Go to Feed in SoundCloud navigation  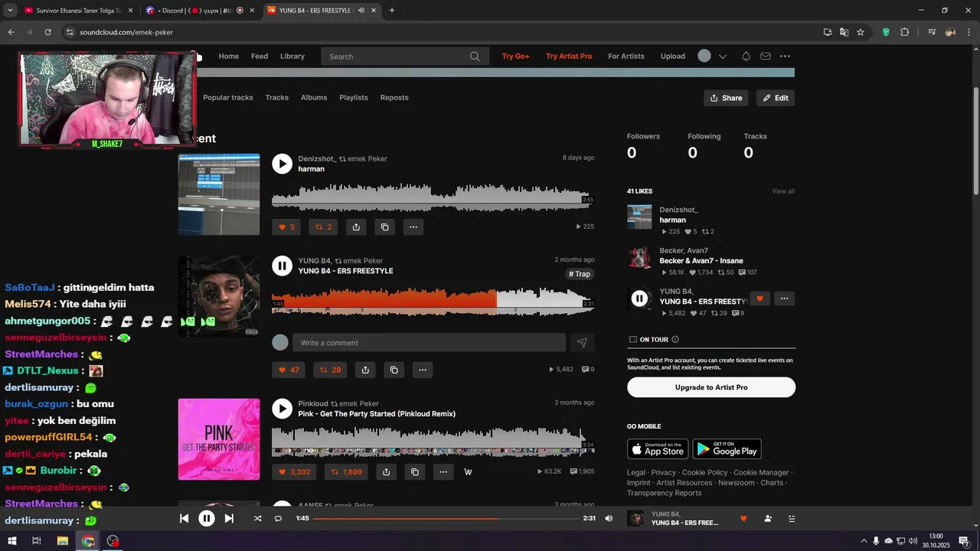[260, 56]
